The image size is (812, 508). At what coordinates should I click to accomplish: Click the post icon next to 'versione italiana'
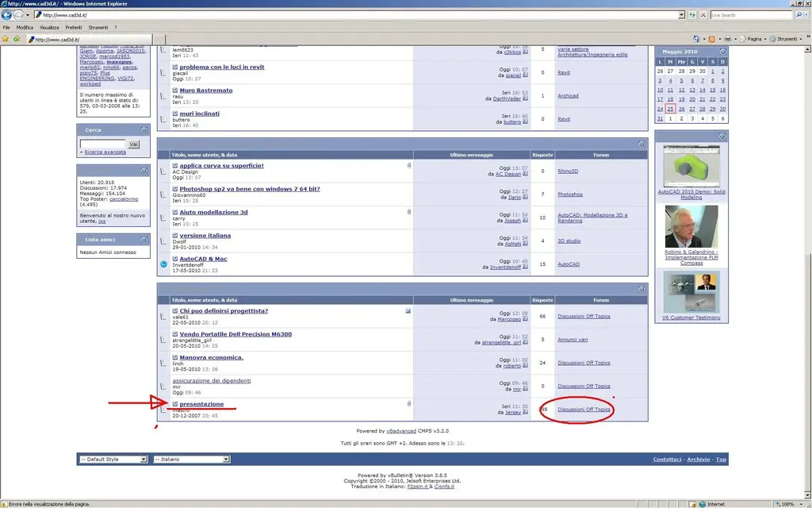(175, 235)
